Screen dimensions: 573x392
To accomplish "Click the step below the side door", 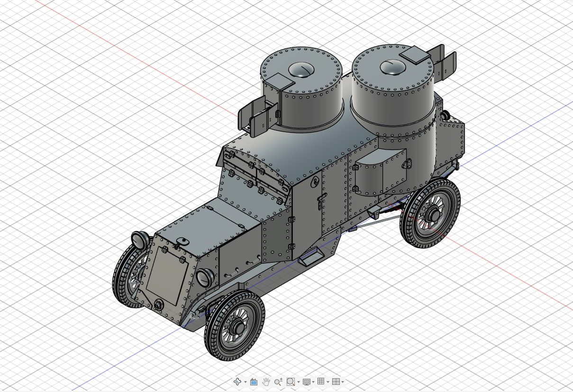I will tap(310, 258).
